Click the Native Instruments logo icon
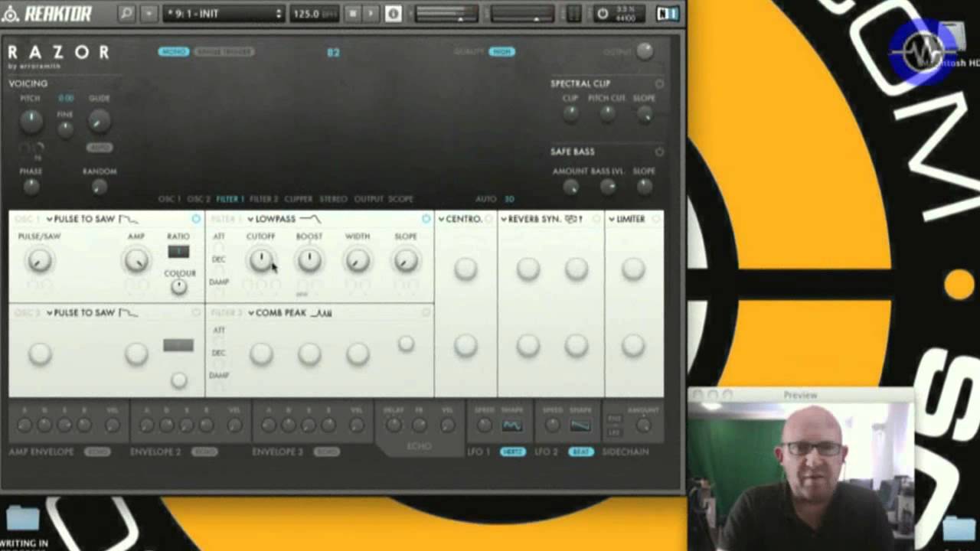The image size is (980, 551). point(667,14)
